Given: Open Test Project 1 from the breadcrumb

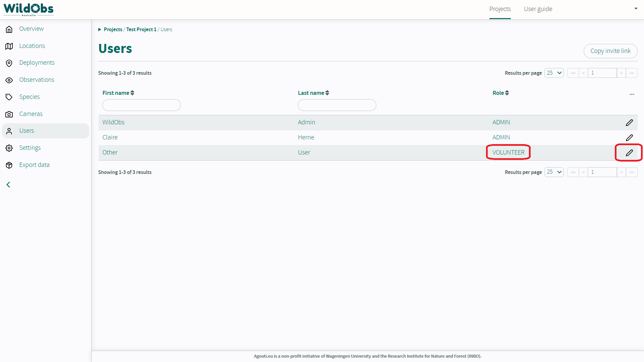Looking at the screenshot, I should [x=141, y=29].
